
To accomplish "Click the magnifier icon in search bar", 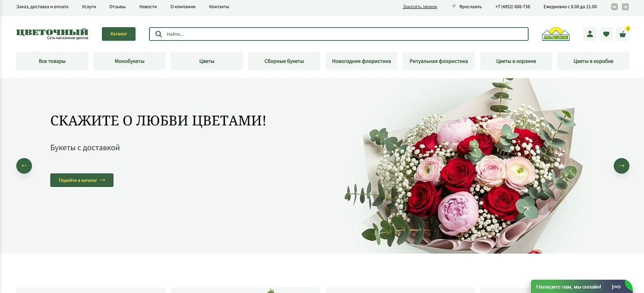I will tap(159, 34).
